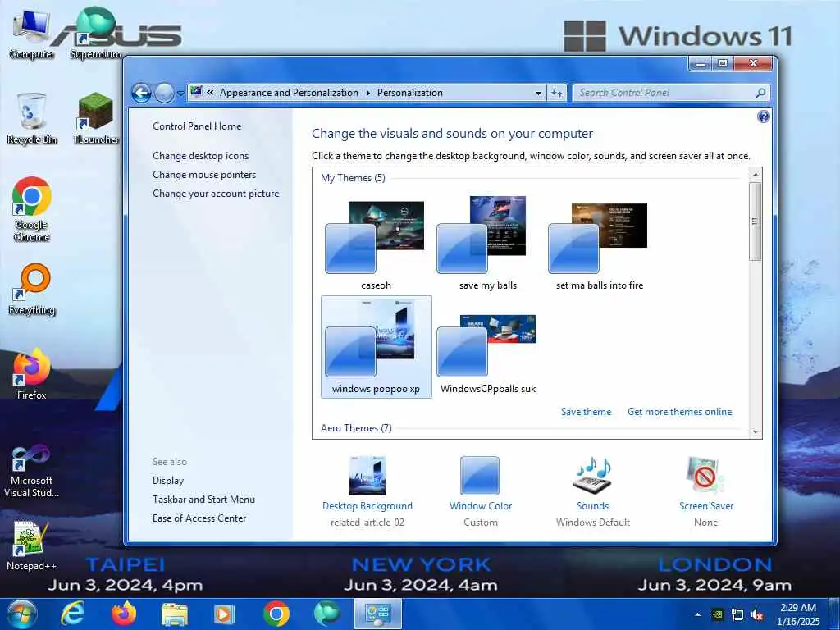The height and width of the screenshot is (630, 840).
Task: Open the Window Color swatch
Action: point(480,475)
